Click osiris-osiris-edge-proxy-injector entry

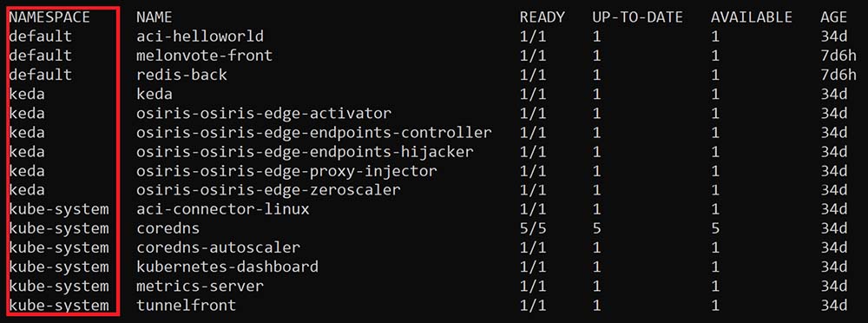click(286, 171)
